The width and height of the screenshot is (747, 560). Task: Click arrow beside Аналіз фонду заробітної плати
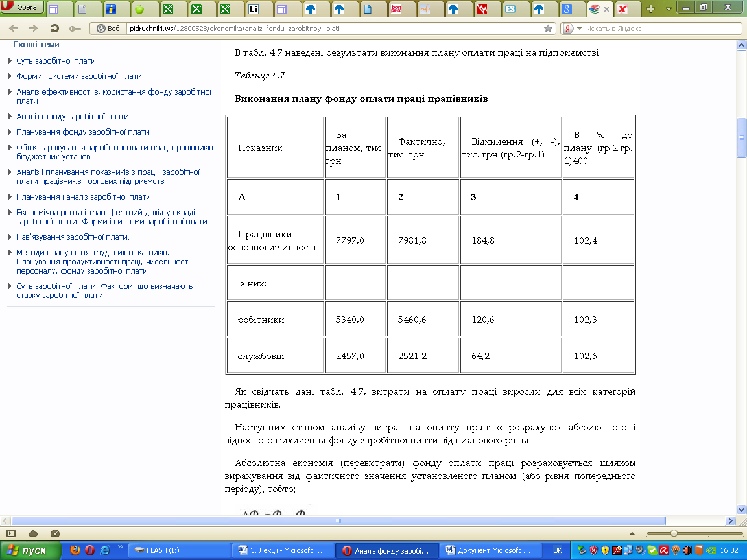pyautogui.click(x=10, y=116)
